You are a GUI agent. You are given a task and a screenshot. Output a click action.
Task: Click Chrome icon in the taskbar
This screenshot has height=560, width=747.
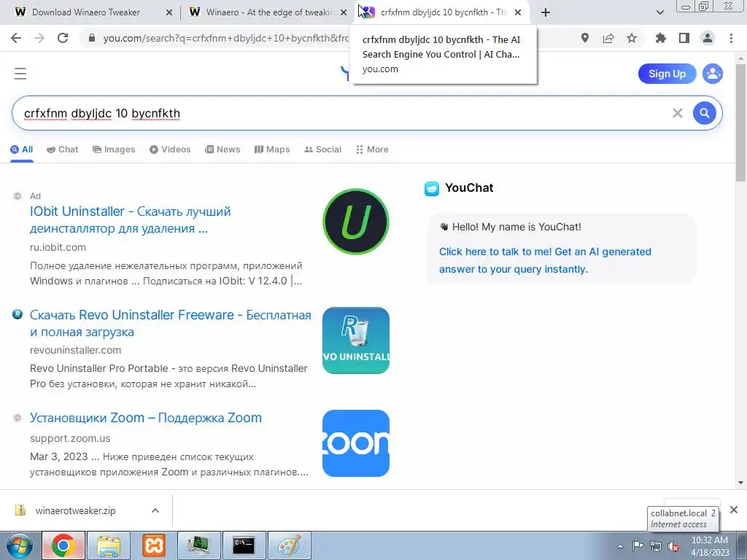pyautogui.click(x=63, y=545)
